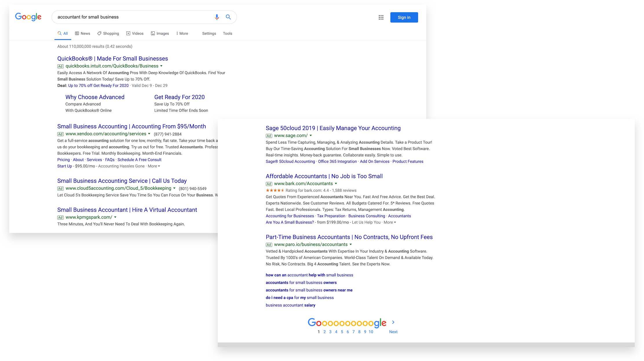
Task: Expand More under the bark.com ad
Action: point(390,222)
